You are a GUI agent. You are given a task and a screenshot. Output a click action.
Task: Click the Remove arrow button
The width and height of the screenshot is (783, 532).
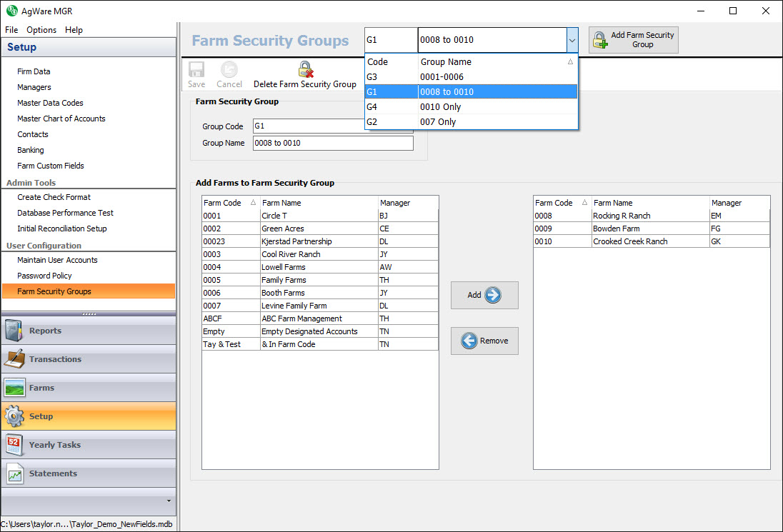(x=484, y=341)
